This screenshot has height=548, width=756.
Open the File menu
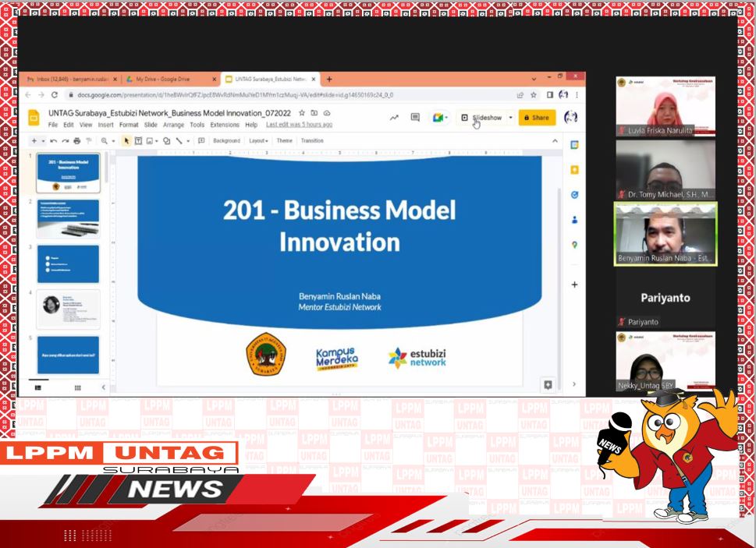tap(53, 125)
